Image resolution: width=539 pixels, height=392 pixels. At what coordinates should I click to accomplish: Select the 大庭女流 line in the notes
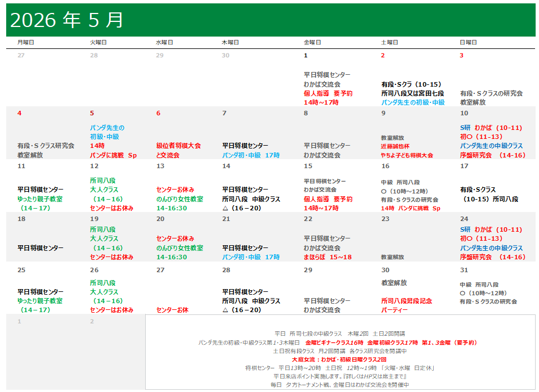click(x=339, y=359)
